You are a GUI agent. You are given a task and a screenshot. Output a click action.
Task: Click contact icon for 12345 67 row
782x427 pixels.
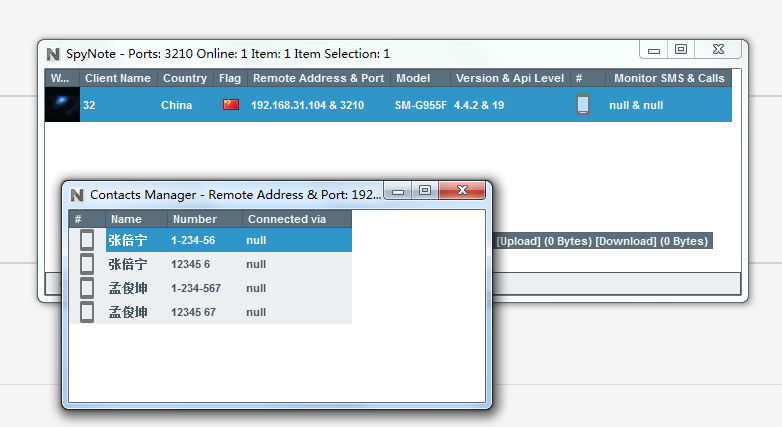[87, 312]
